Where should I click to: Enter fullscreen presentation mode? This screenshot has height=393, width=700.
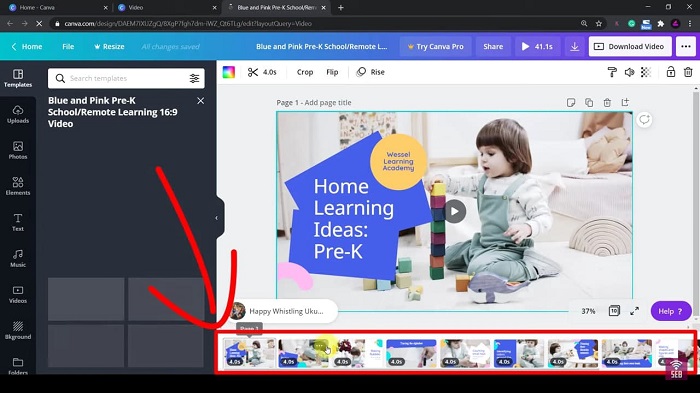coord(634,311)
